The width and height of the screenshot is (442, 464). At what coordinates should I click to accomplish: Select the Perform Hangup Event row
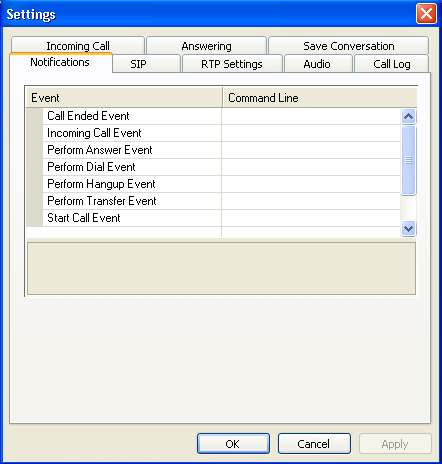(213, 184)
